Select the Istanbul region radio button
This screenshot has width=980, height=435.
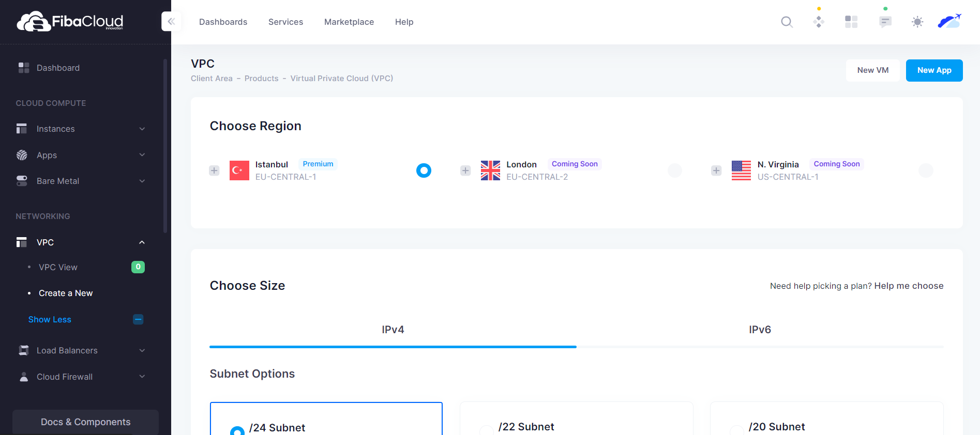pyautogui.click(x=424, y=170)
